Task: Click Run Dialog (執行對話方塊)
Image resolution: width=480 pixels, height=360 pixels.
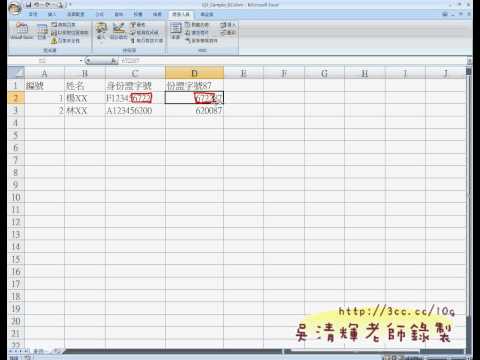Action: pos(147,40)
